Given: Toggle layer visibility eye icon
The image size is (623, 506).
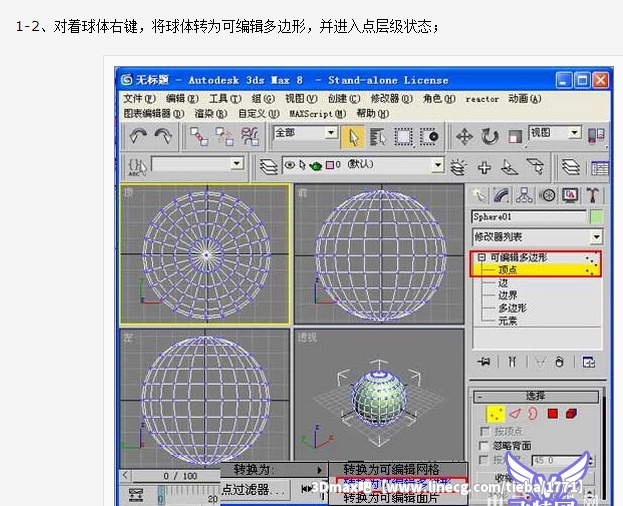Looking at the screenshot, I should tap(290, 165).
